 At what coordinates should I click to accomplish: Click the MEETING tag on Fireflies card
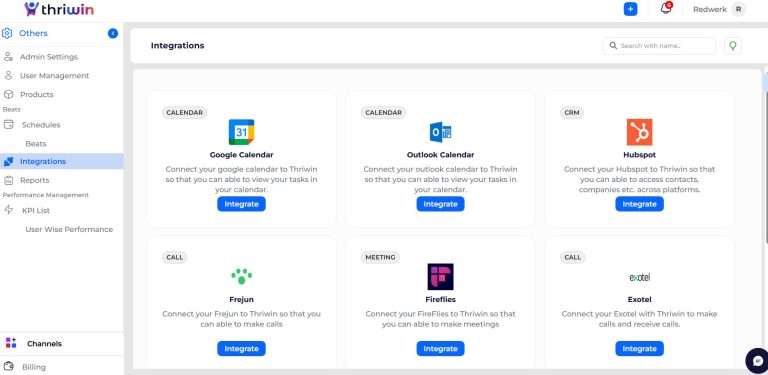pos(381,257)
